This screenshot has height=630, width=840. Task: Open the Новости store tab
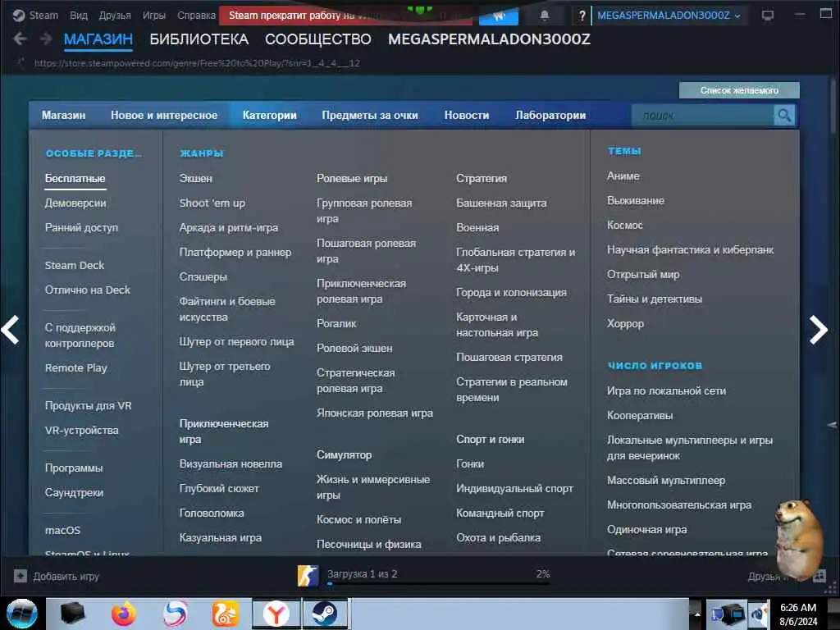pos(467,115)
